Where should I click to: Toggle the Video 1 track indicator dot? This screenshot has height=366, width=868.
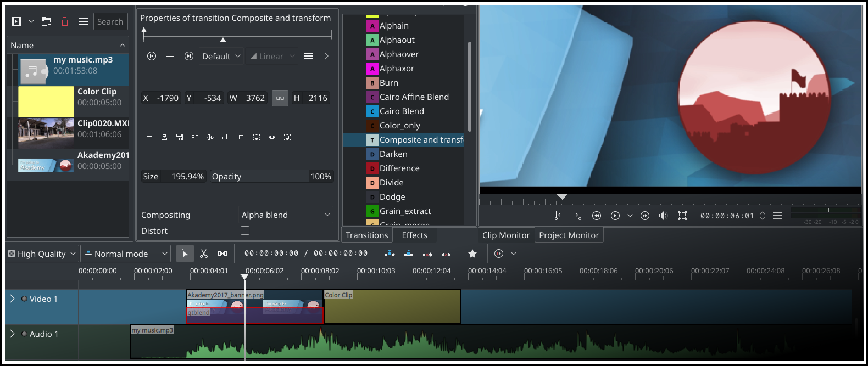click(24, 299)
